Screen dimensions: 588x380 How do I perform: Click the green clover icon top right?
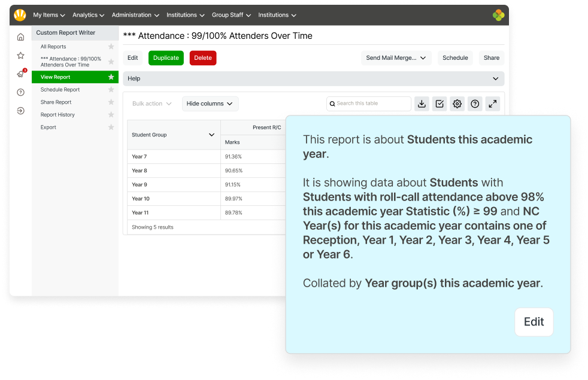[x=498, y=15]
